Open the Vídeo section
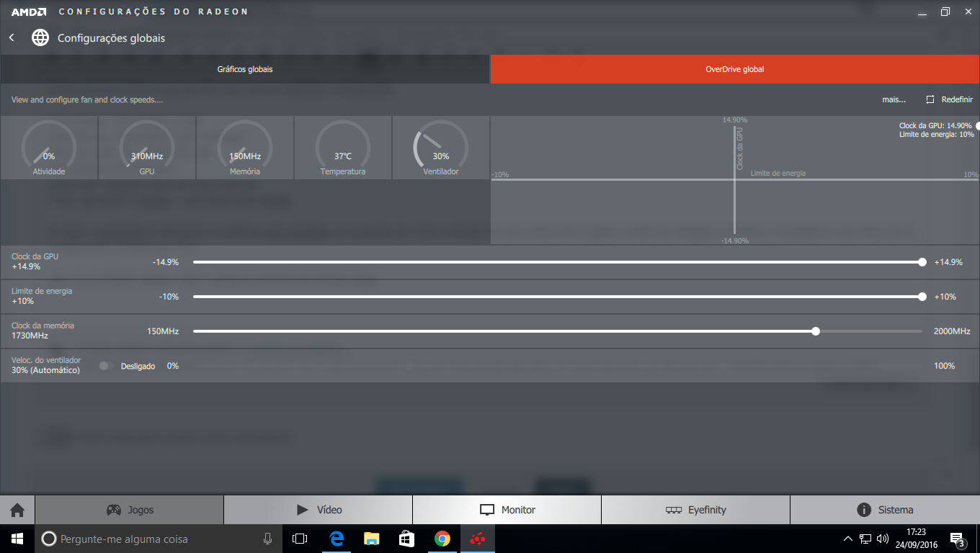The width and height of the screenshot is (980, 553). 318,510
